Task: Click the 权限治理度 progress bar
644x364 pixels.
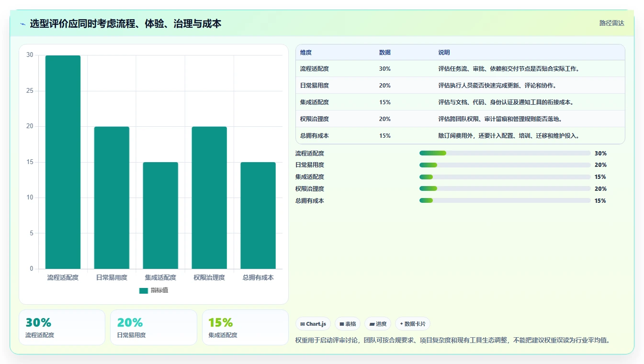Action: (505, 189)
